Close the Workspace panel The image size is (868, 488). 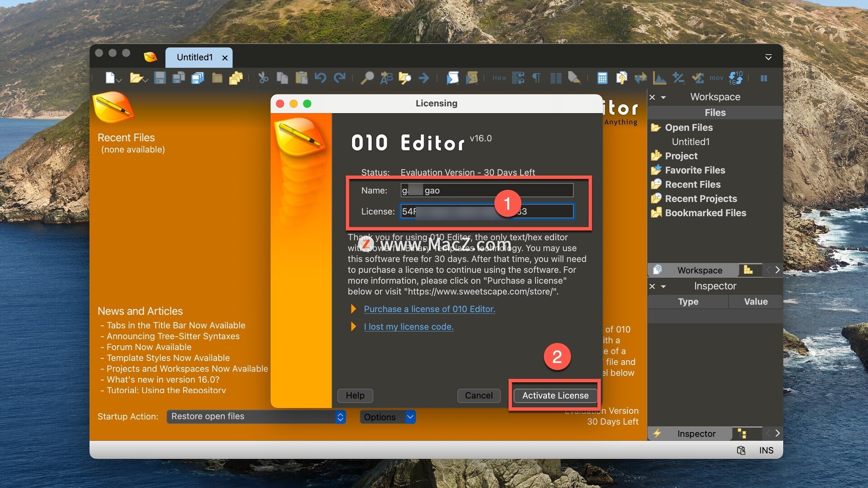tap(652, 97)
